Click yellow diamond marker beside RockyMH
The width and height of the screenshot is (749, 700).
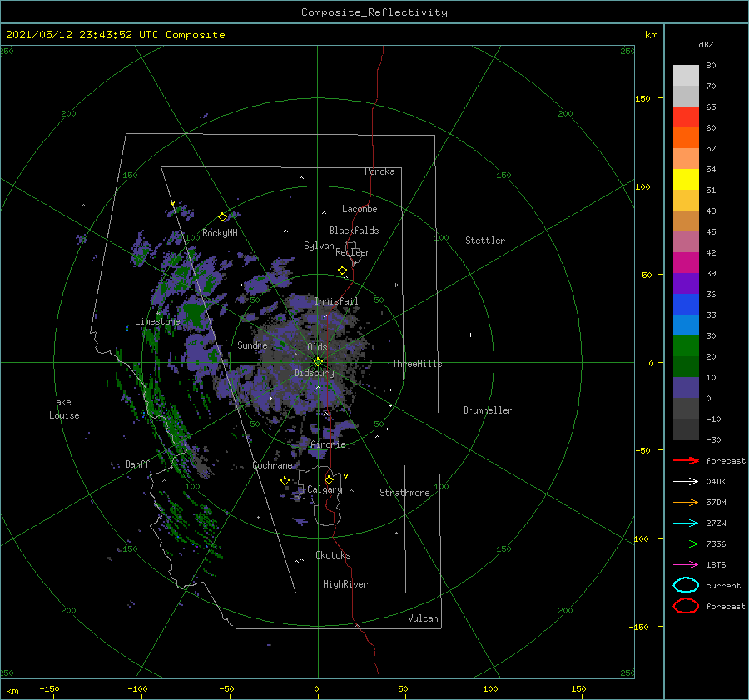pos(222,217)
